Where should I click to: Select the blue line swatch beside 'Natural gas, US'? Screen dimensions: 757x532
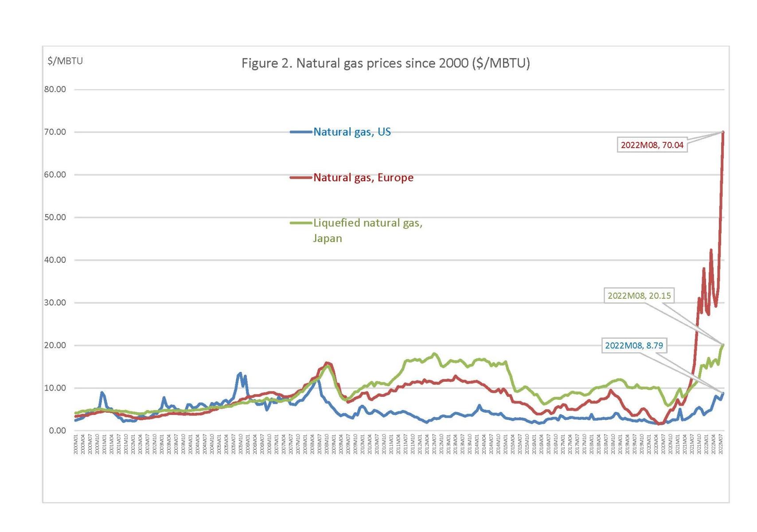(301, 132)
